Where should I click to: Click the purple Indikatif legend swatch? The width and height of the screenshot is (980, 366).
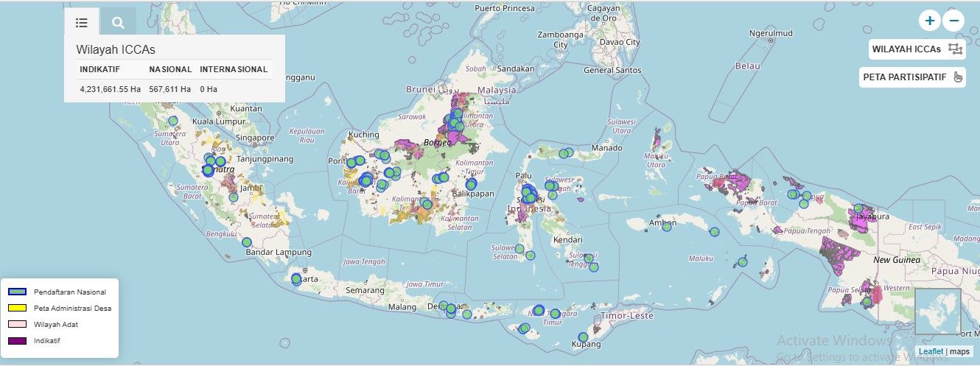[x=17, y=340]
